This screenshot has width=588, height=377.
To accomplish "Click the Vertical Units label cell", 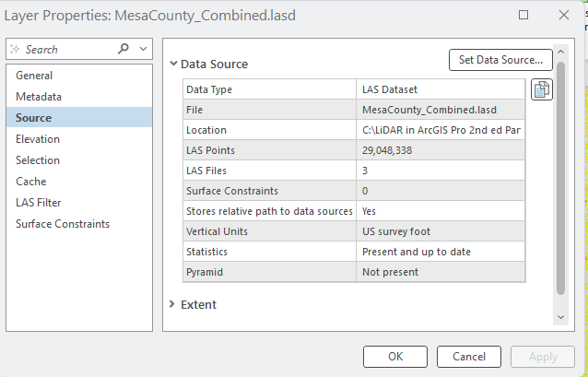I will pyautogui.click(x=270, y=231).
